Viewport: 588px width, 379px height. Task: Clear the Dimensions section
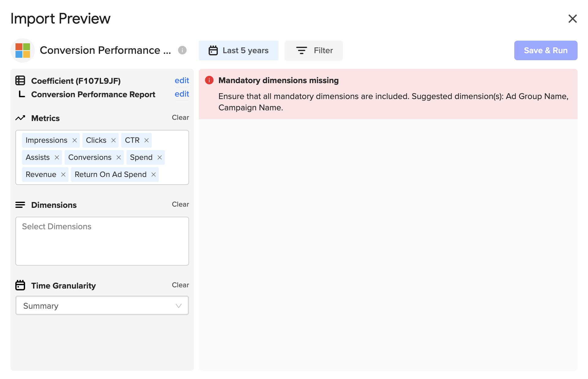click(180, 204)
